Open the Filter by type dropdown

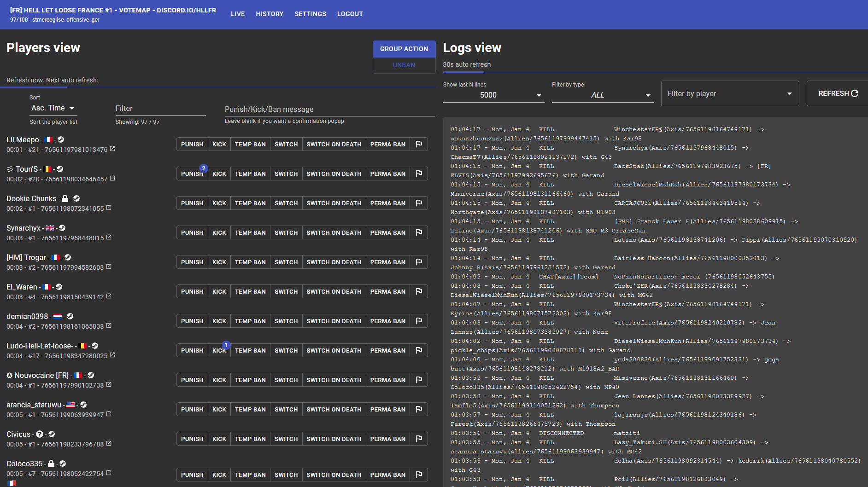(603, 95)
